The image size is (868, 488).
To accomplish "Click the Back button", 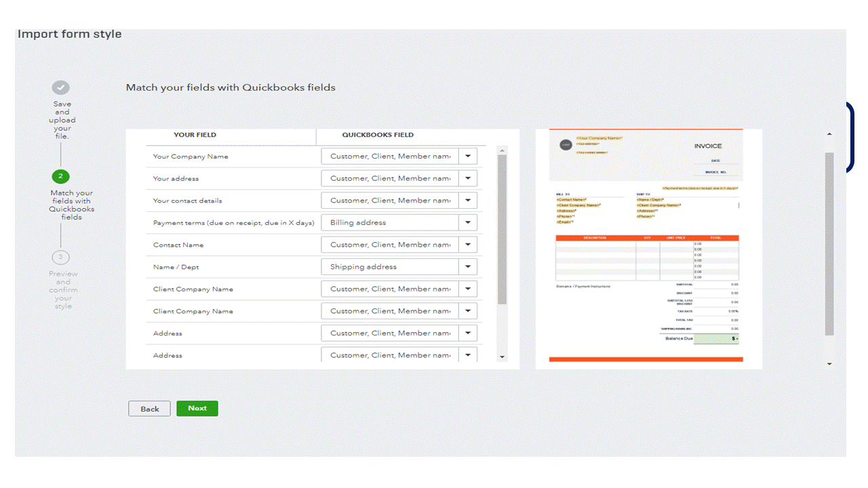I will pyautogui.click(x=150, y=409).
